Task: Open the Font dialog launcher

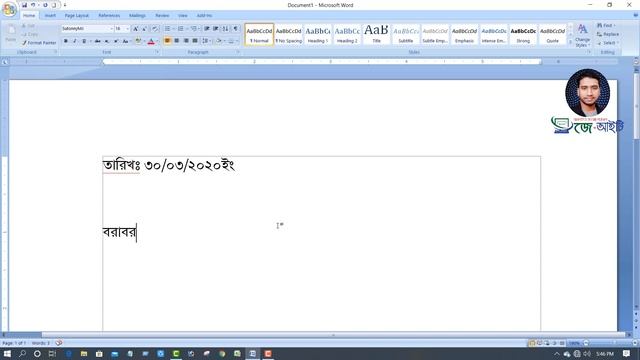Action: coord(157,52)
